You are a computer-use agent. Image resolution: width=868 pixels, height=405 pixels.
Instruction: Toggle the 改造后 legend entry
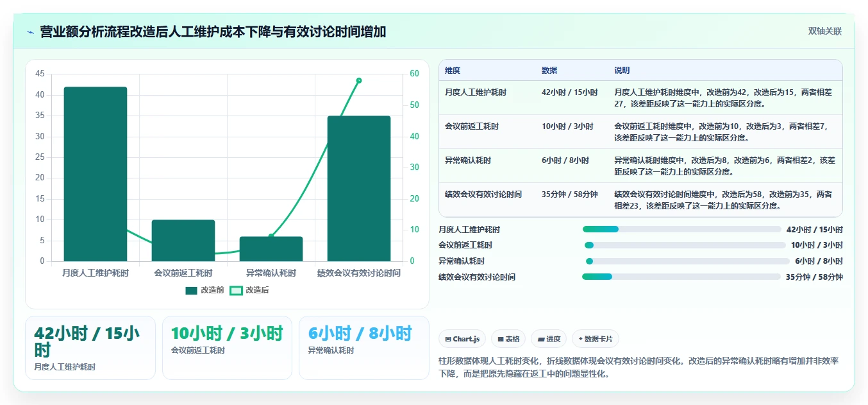pos(249,290)
